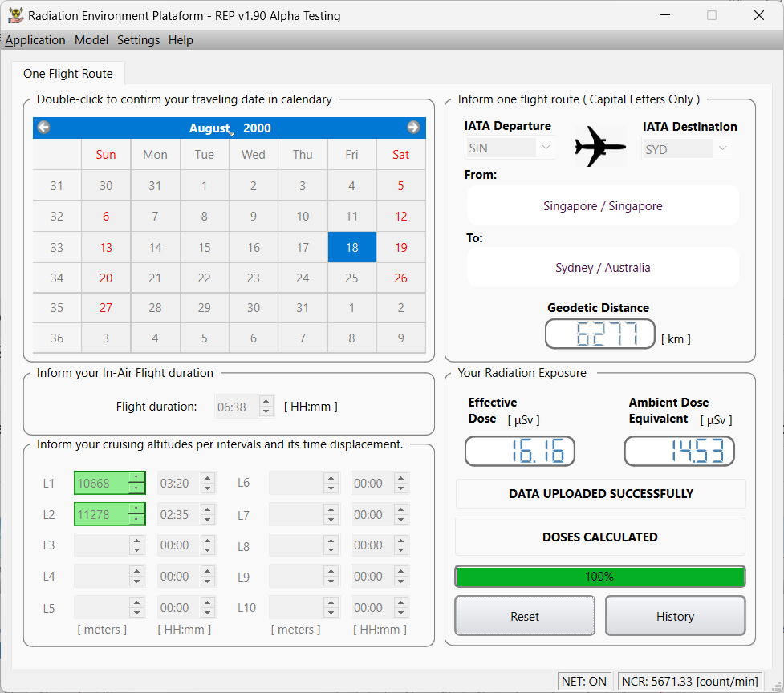
Task: Go to previous month in calendar
Action: coord(44,128)
